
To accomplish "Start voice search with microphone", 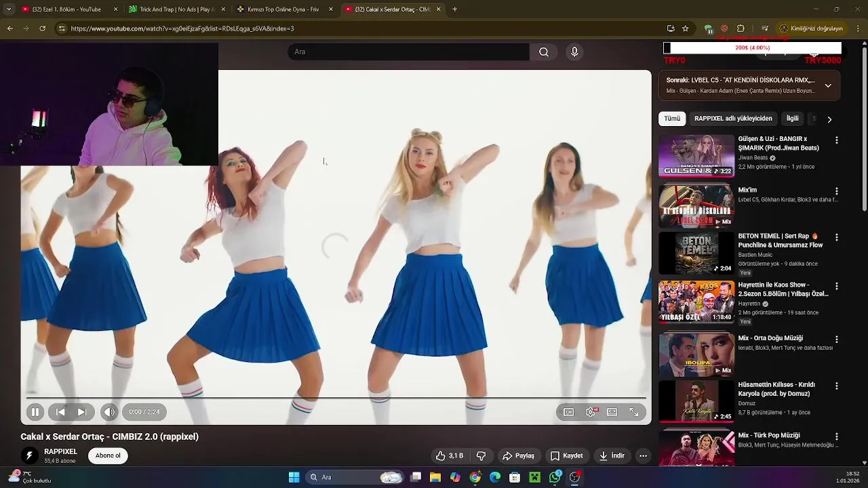I will point(574,52).
